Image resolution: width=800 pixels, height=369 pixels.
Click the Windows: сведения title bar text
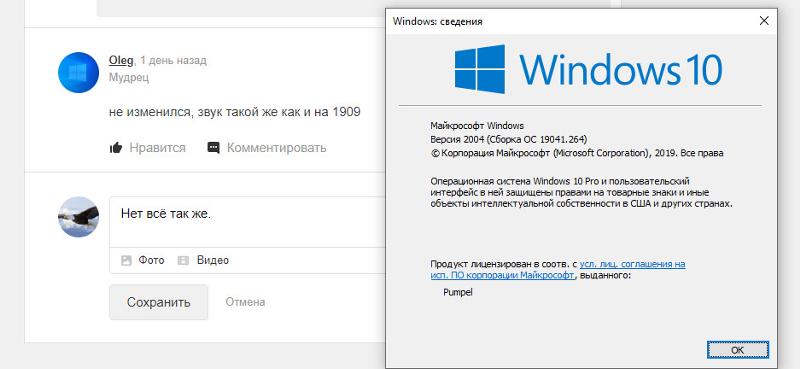437,21
